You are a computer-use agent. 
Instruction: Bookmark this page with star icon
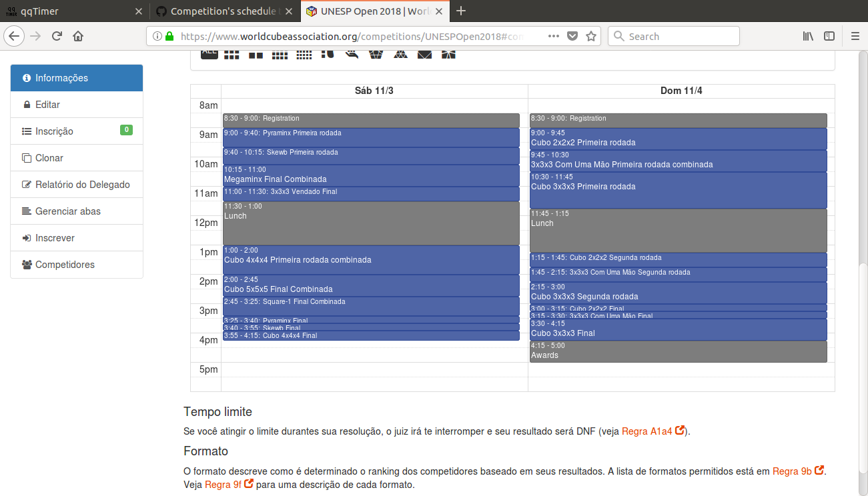coord(590,36)
